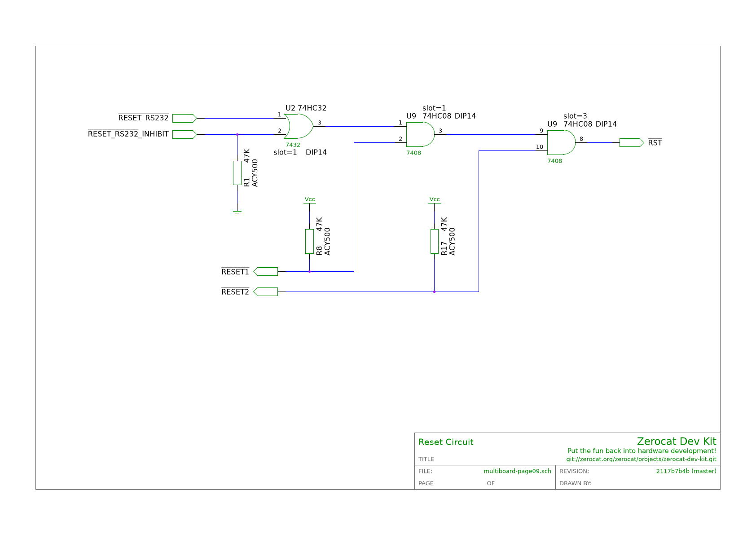Click the 'DRAWN BY:' field label
Image resolution: width=756 pixels, height=535 pixels.
pos(575,483)
